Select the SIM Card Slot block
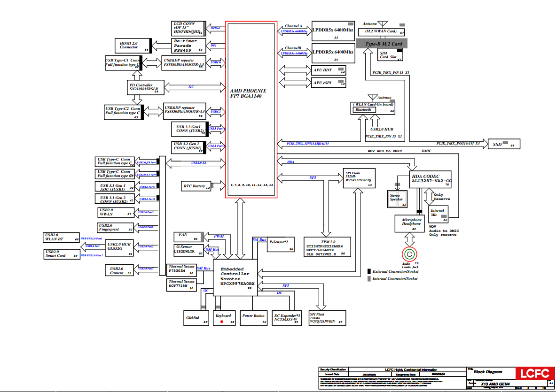Image resolution: width=556 pixels, height=392 pixels. 391,55
